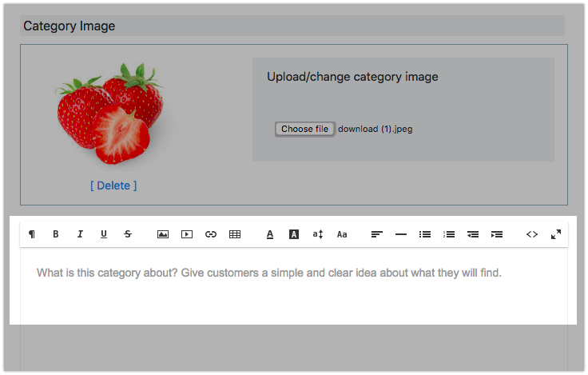
Task: Open the font size dropdown
Action: (x=318, y=234)
